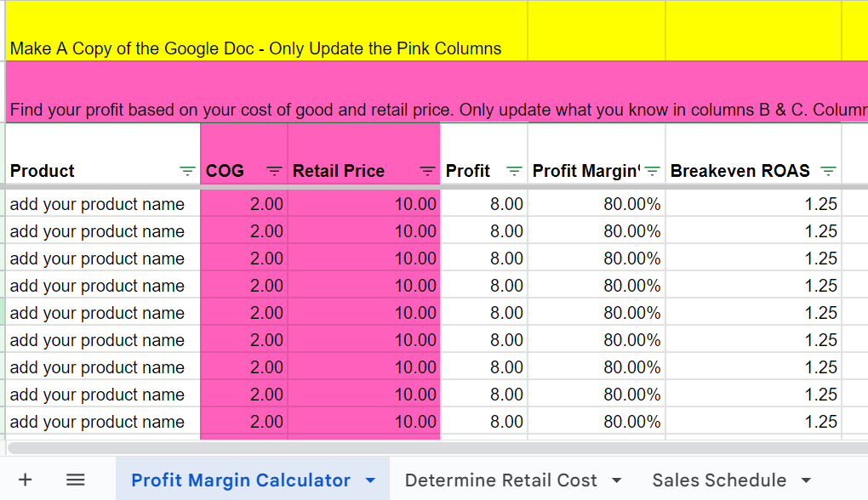Image resolution: width=868 pixels, height=500 pixels.
Task: Open the Profit column filter icon
Action: coord(514,172)
